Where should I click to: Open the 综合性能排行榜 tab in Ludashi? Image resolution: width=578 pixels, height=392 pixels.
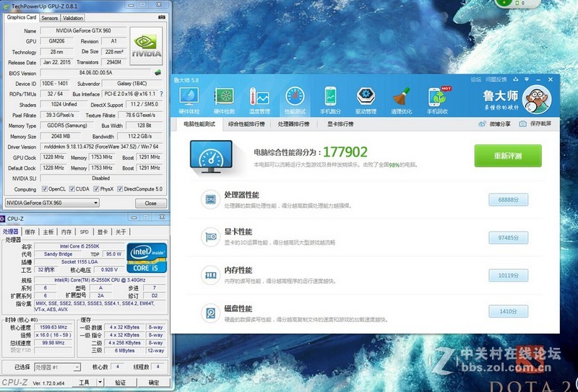point(246,124)
